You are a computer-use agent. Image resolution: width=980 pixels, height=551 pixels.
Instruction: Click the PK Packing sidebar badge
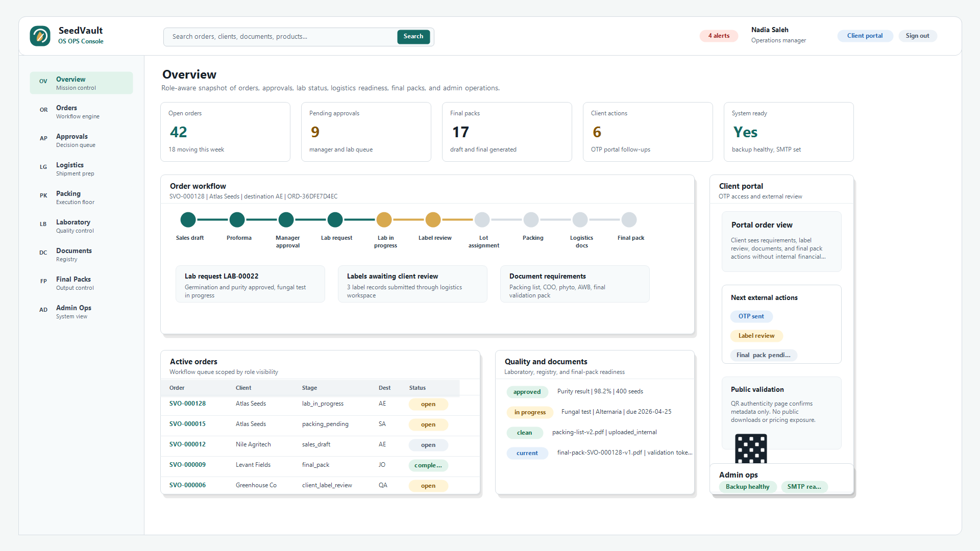coord(43,195)
